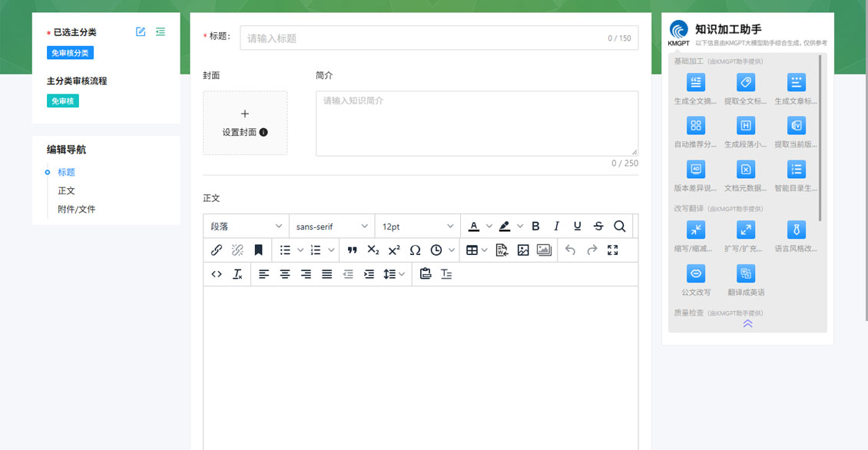Open 智能目录生 table of contents tool
This screenshot has width=868, height=450.
tap(796, 175)
